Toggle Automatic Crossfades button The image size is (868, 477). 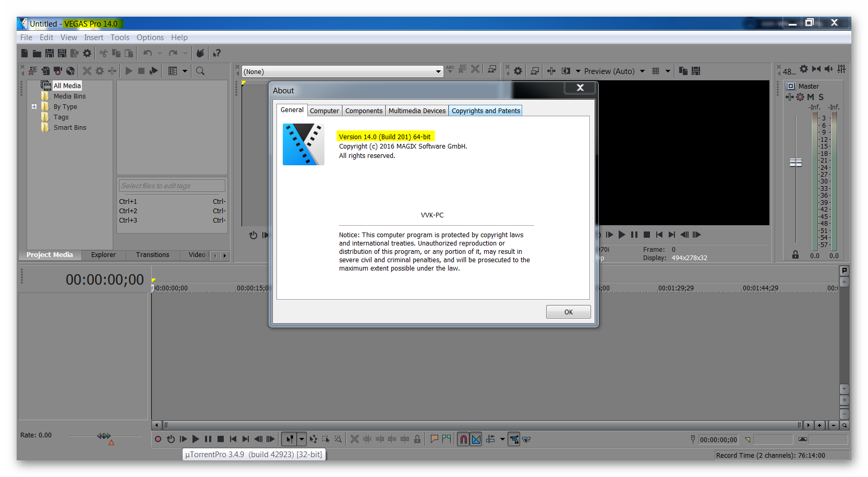pos(476,439)
